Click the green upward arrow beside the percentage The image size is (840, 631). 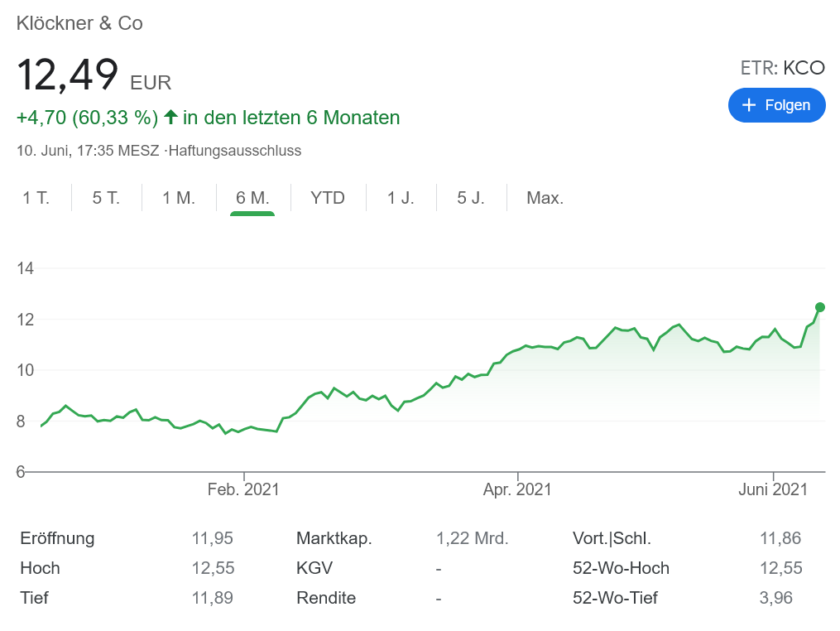170,117
